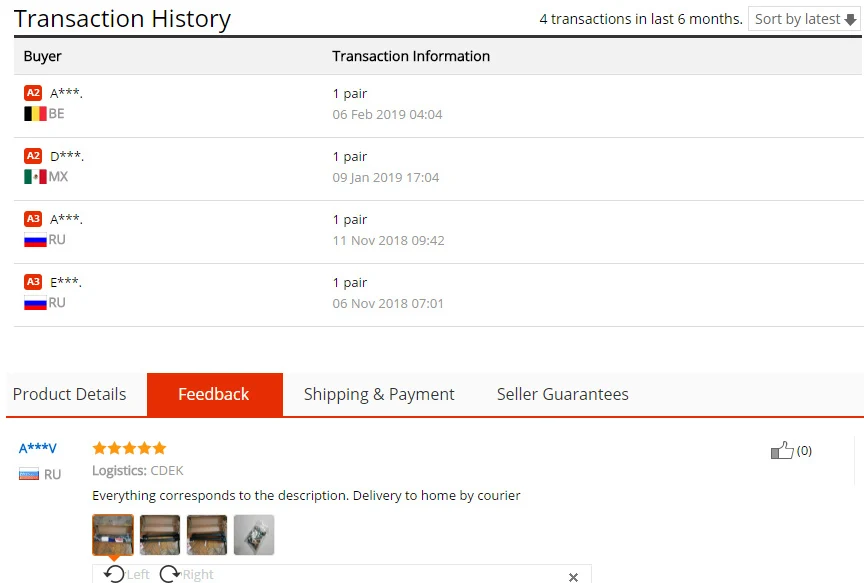Viewport: 864px width, 583px height.
Task: Click the thumbs up helpful icon
Action: [x=782, y=450]
